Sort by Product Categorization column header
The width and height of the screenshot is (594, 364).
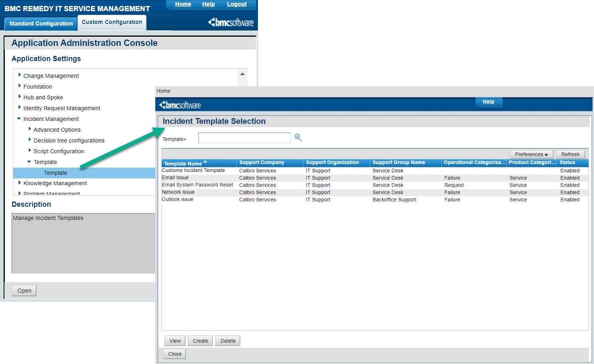(x=532, y=163)
